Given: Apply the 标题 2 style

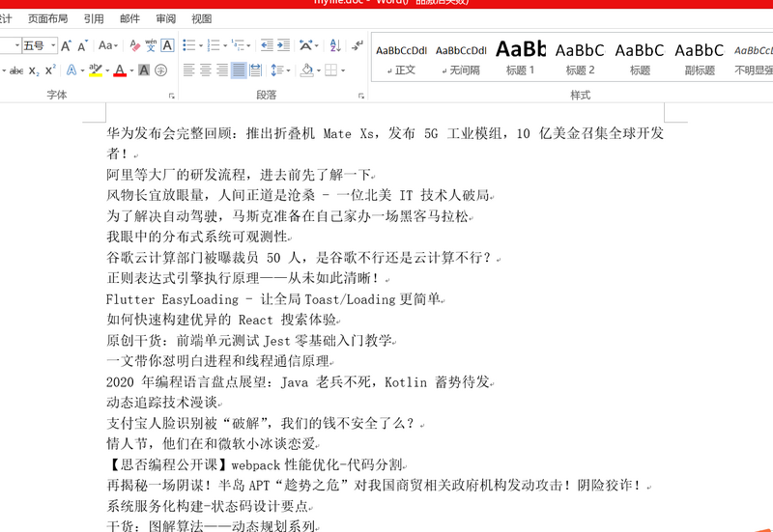Looking at the screenshot, I should coord(581,59).
